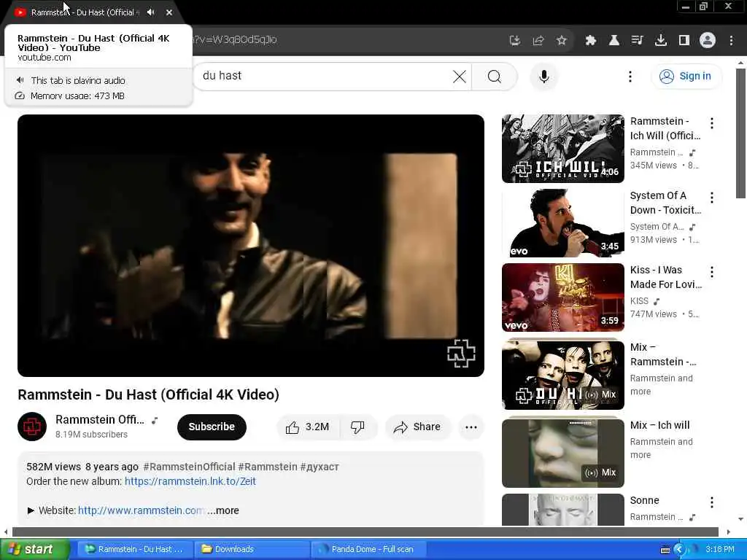Open the browser extensions puzzle icon
747x560 pixels.
tap(591, 41)
